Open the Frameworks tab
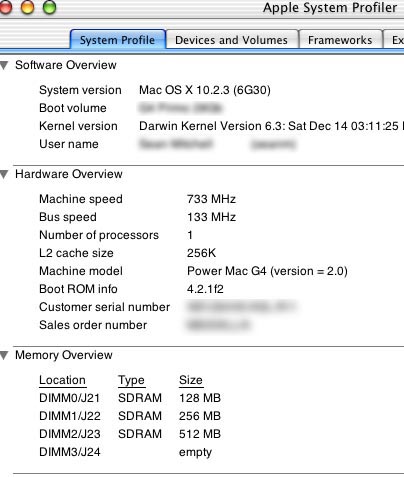The width and height of the screenshot is (404, 477). pyautogui.click(x=340, y=40)
